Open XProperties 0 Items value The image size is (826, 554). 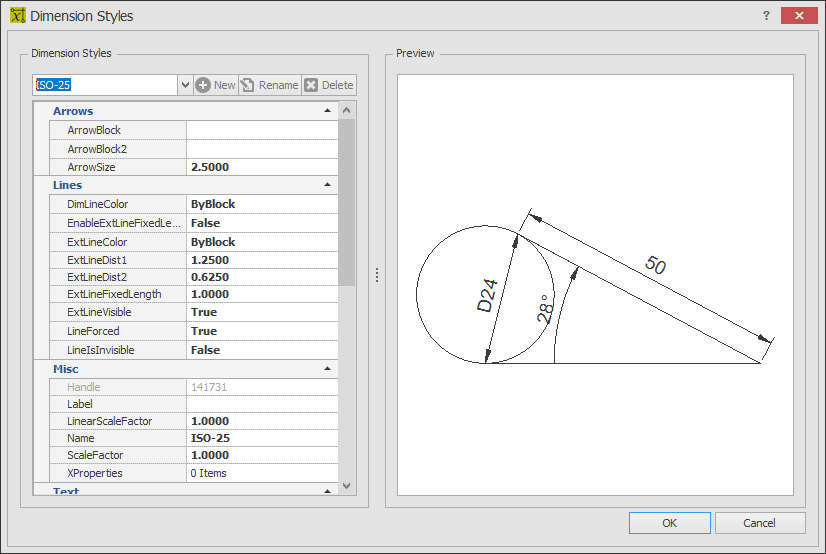tap(262, 473)
